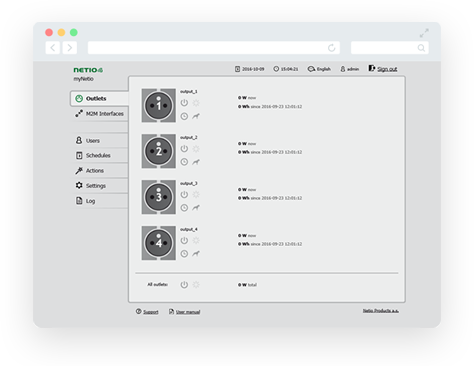
Task: Click the browser reload icon
Action: pos(331,48)
